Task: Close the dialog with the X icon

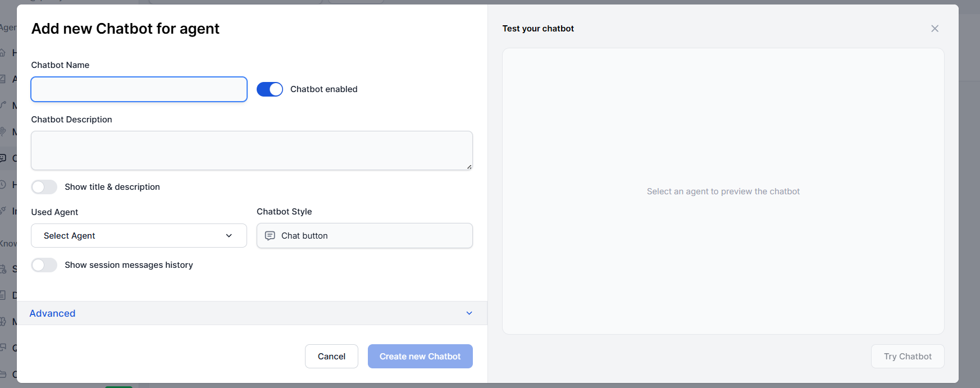Action: (x=935, y=29)
